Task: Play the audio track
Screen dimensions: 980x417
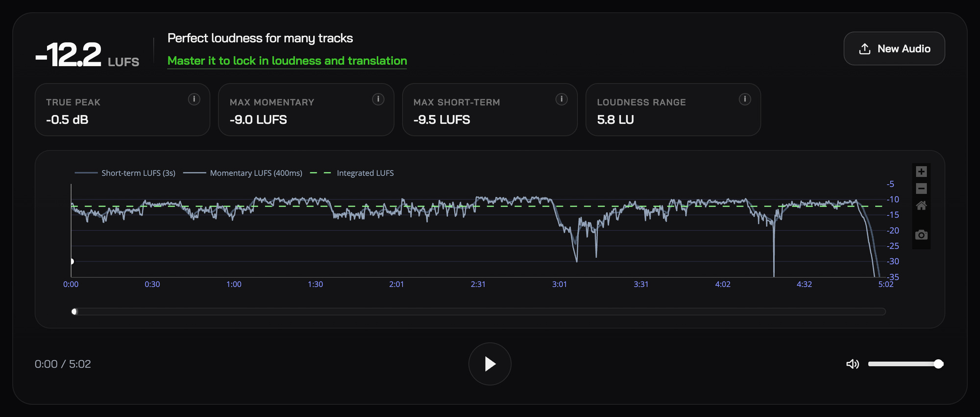Action: 490,364
